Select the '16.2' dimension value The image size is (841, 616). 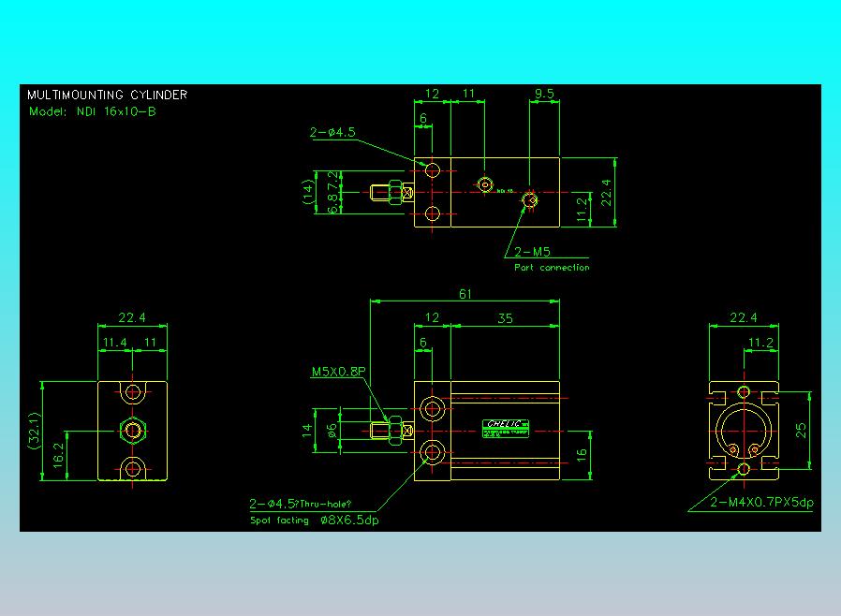pyautogui.click(x=58, y=455)
